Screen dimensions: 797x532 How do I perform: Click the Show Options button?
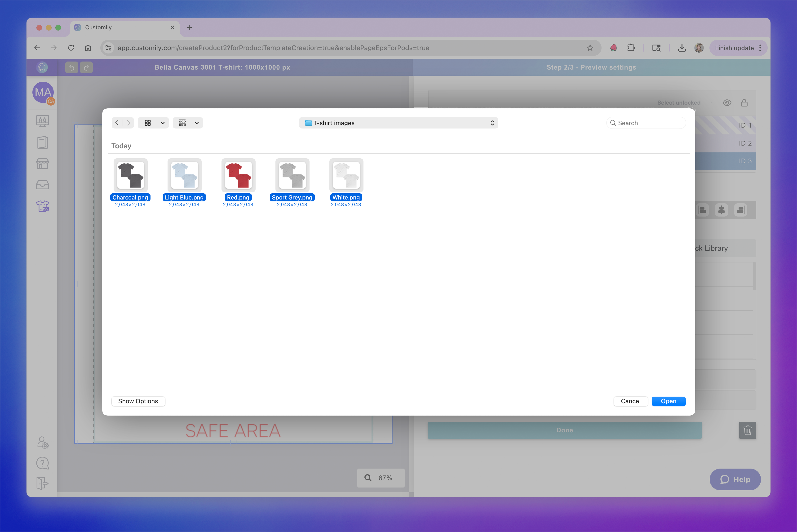pos(138,401)
